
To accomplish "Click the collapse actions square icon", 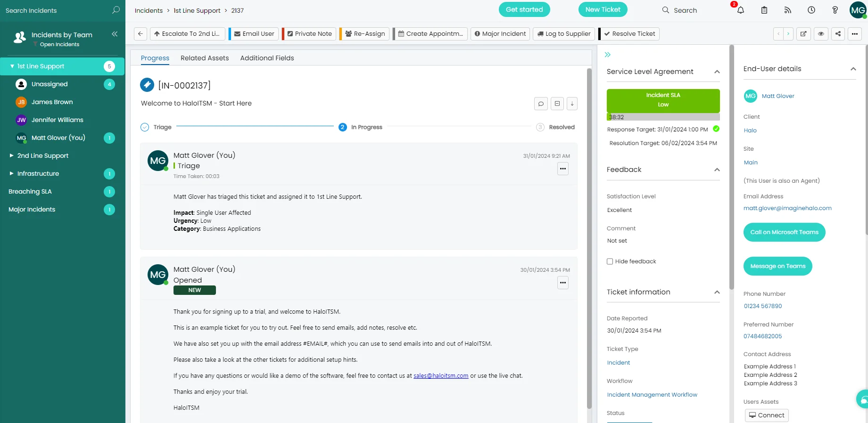I will tap(557, 104).
